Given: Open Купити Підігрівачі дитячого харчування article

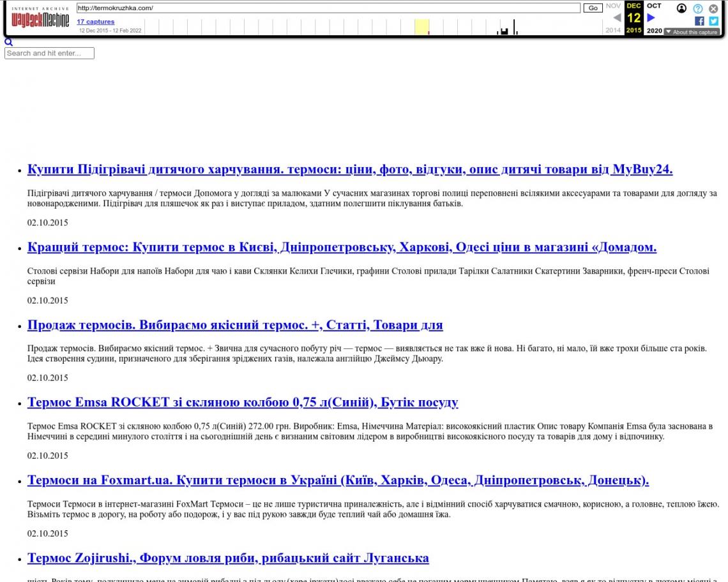Looking at the screenshot, I should point(350,169).
